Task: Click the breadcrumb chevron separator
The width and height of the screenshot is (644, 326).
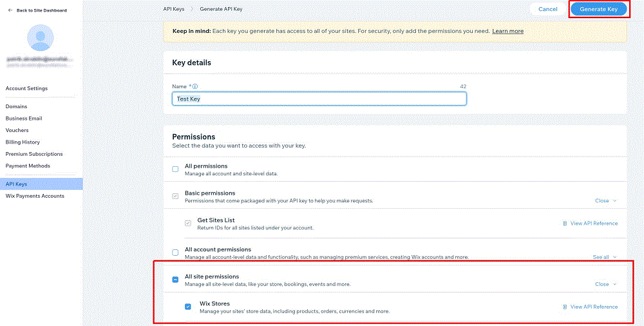Action: coord(191,9)
